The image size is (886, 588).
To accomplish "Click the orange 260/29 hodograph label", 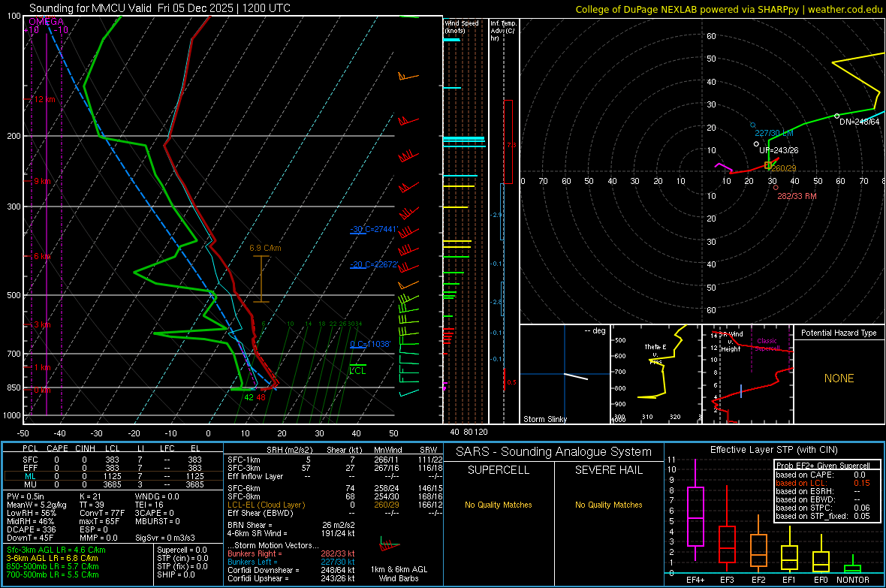I will click(x=784, y=168).
